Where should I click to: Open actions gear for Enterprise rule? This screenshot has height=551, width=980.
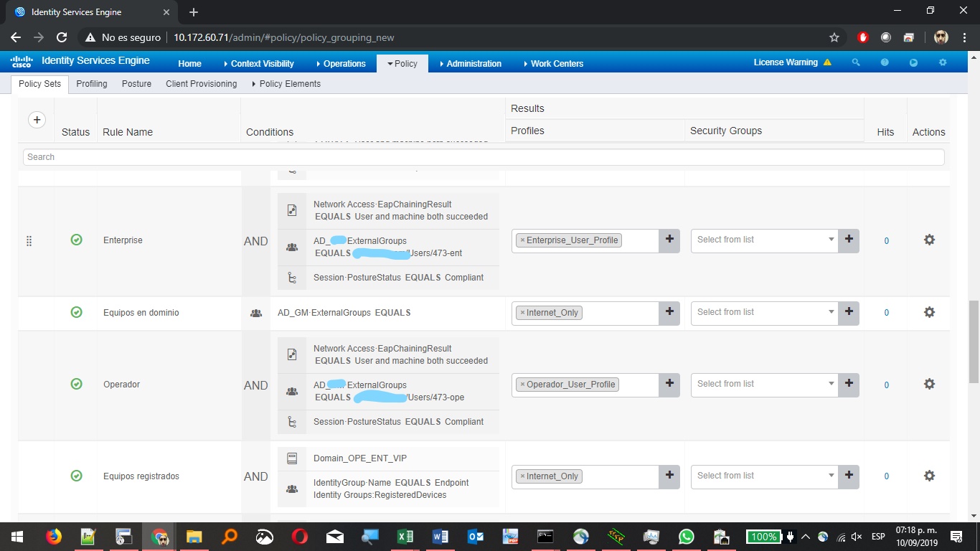929,240
